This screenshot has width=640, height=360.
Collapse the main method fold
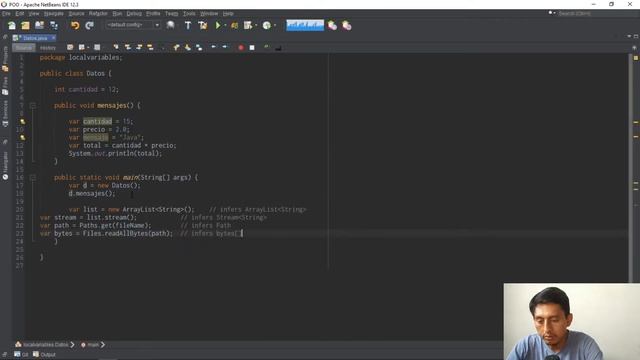click(x=33, y=178)
